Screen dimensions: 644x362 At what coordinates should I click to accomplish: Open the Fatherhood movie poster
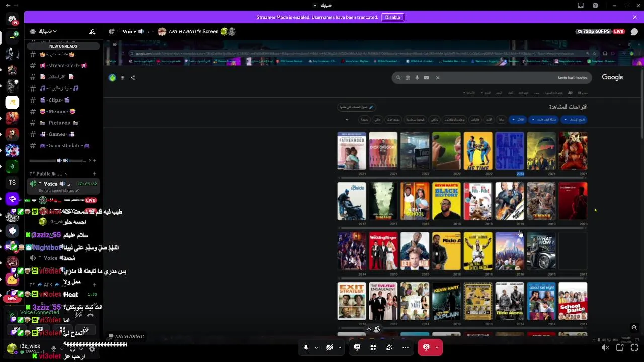coord(352,151)
